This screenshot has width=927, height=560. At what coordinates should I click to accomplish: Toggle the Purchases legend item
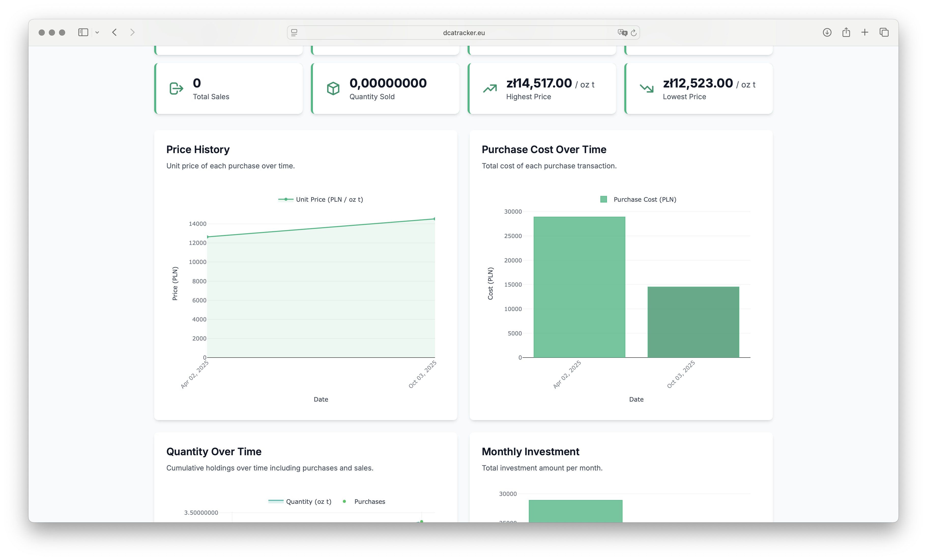(364, 501)
